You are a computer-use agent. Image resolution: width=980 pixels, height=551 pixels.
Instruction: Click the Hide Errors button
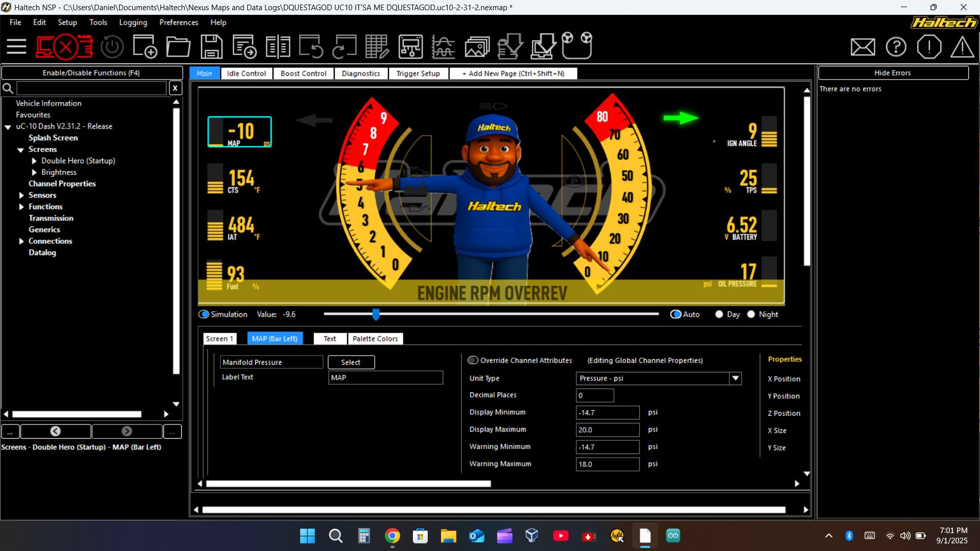tap(893, 73)
